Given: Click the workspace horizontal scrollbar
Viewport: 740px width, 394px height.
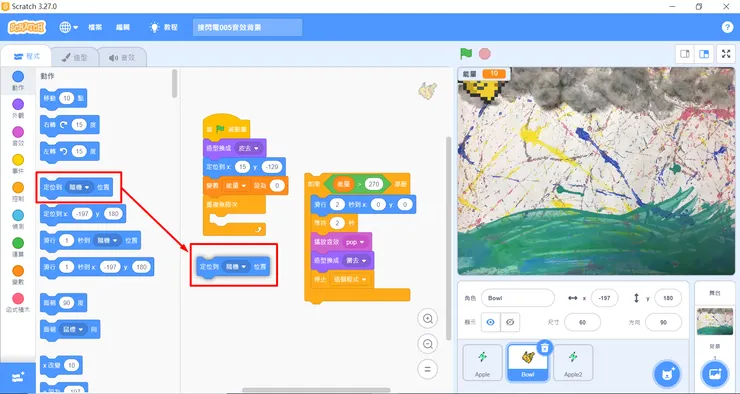Looking at the screenshot, I should coord(316,390).
